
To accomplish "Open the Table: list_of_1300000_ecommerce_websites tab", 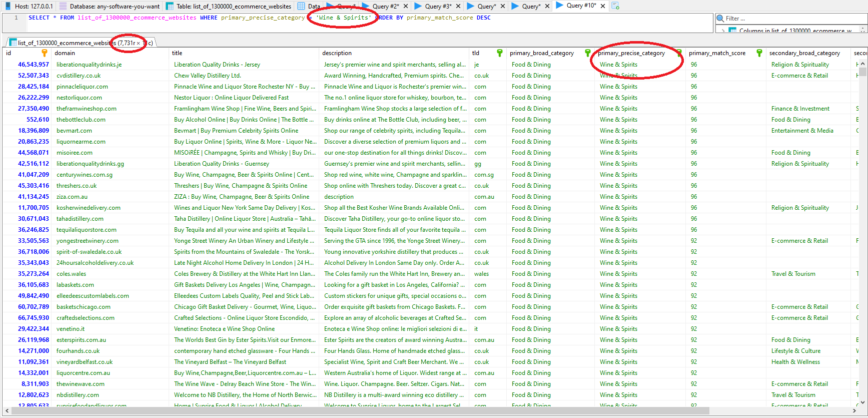I will (229, 6).
